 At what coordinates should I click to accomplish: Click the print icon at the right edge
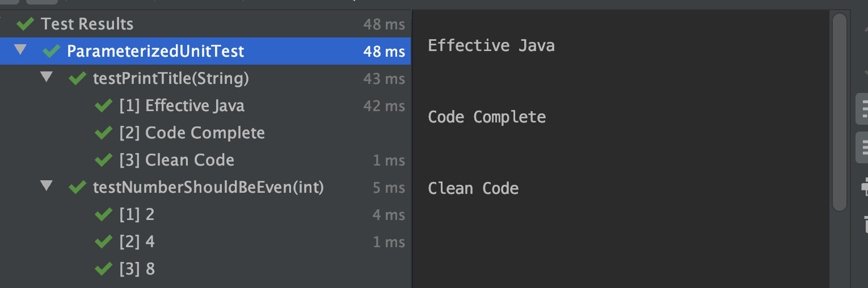(x=864, y=186)
